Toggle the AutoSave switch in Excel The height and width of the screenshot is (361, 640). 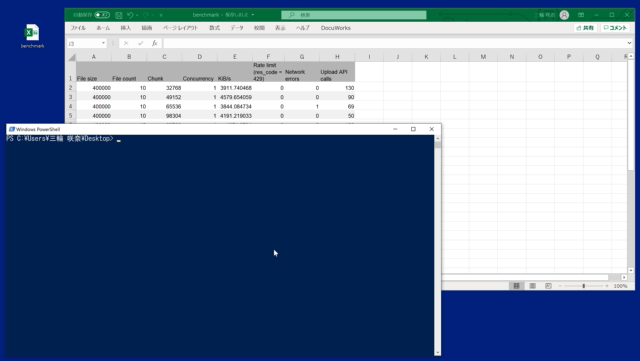pyautogui.click(x=102, y=15)
